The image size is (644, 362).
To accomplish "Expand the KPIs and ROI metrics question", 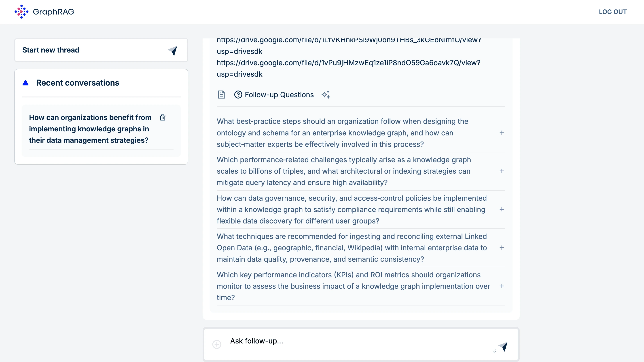I will 502,286.
